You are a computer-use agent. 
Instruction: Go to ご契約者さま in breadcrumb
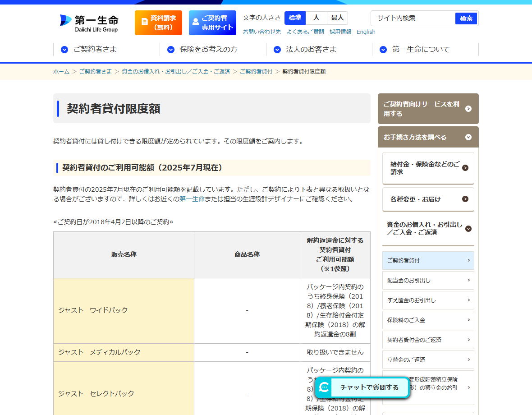(95, 72)
